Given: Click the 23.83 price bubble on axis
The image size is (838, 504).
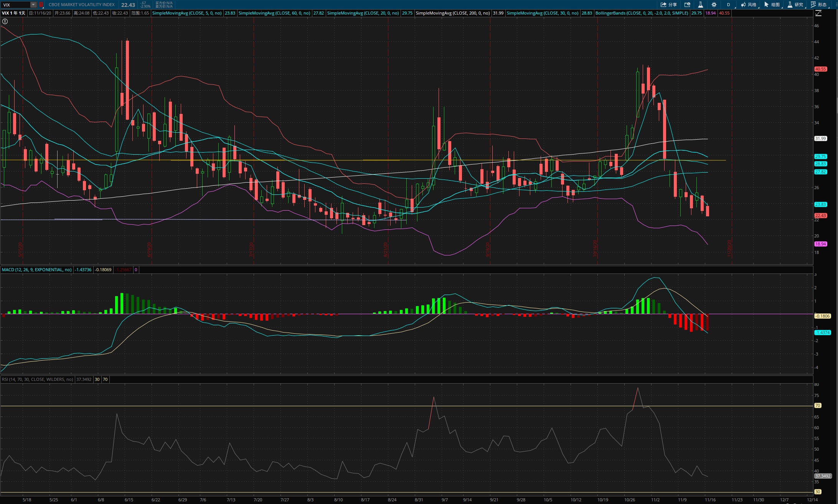Looking at the screenshot, I should [820, 204].
